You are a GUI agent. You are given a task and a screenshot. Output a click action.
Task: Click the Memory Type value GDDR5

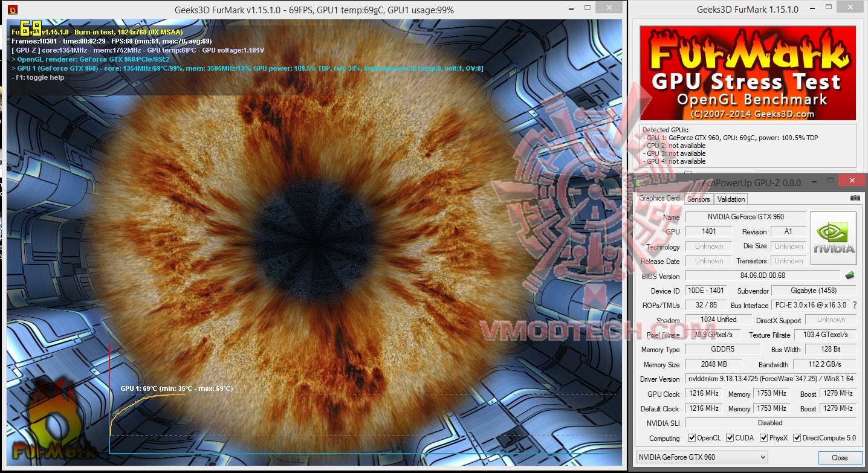click(x=722, y=349)
